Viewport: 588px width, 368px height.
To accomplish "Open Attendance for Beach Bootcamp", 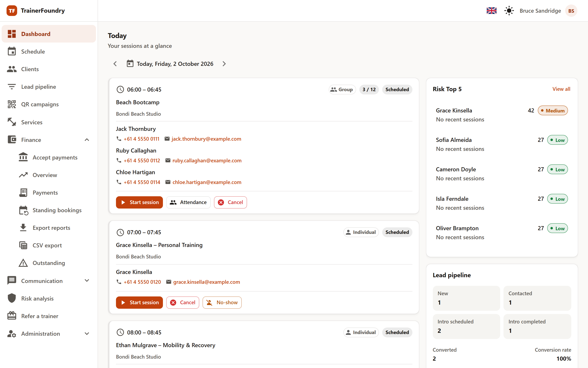I will click(x=188, y=202).
